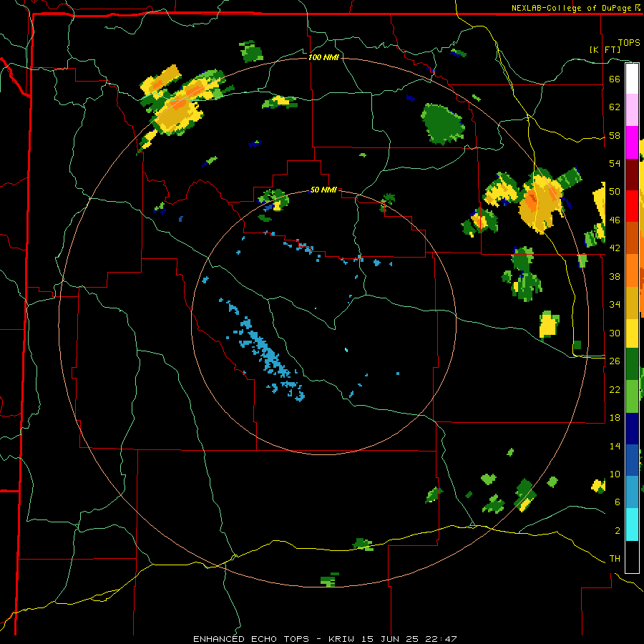This screenshot has height=644, width=644.
Task: Select the dark red legend band
Action: click(x=632, y=175)
